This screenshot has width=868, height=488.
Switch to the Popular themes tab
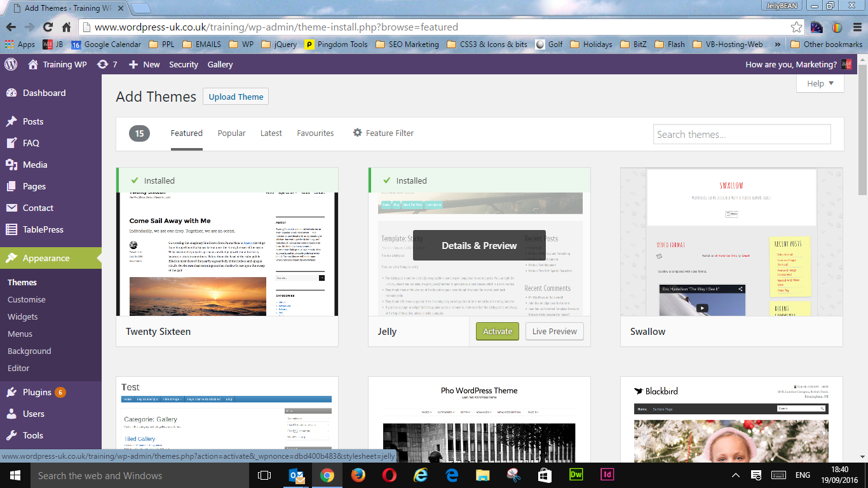pyautogui.click(x=231, y=133)
